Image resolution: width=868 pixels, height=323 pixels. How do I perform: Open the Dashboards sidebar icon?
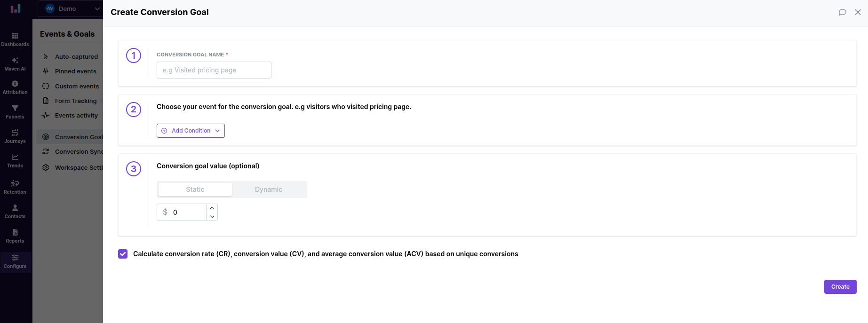[x=15, y=39]
